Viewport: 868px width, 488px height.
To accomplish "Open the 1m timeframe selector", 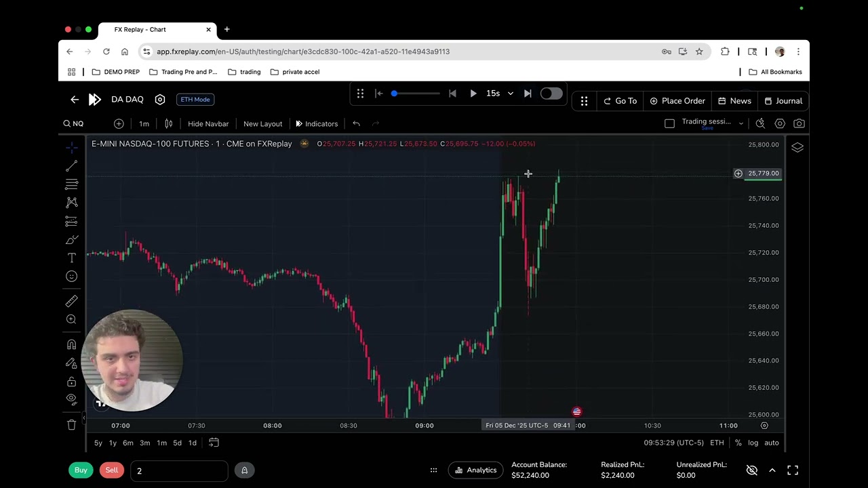I will click(144, 123).
